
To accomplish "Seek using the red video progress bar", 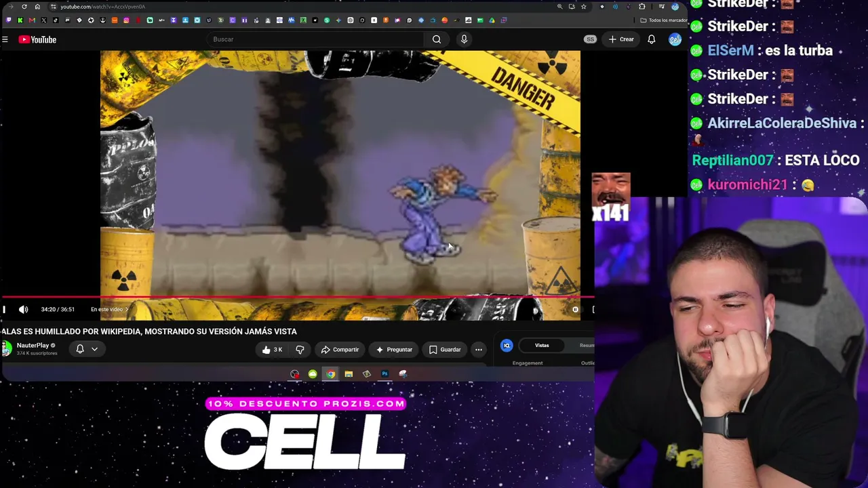I will (297, 297).
